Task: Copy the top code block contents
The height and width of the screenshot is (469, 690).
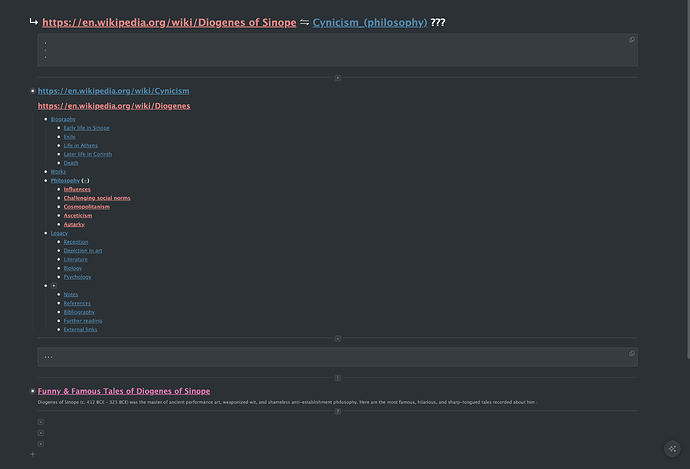Action: pyautogui.click(x=631, y=40)
